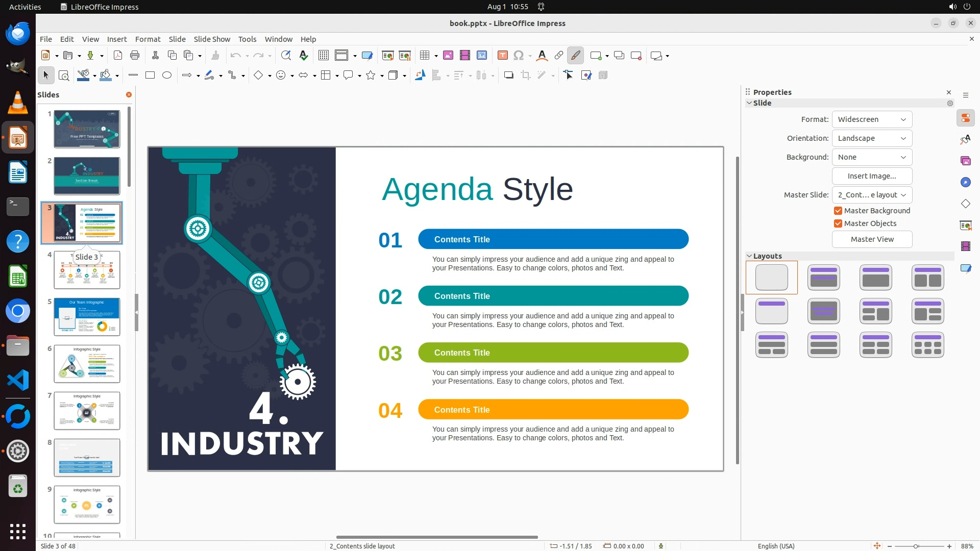Uncheck the Master Background checkbox
This screenshot has height=551, width=980.
point(838,211)
